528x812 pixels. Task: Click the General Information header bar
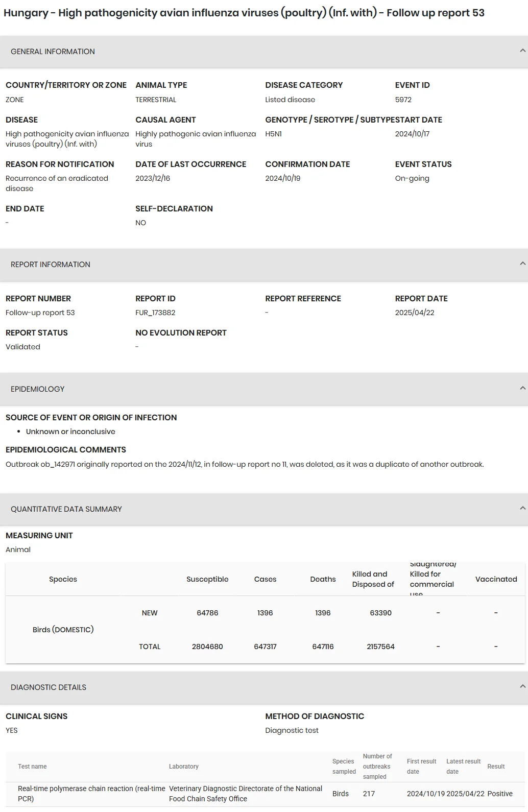tap(264, 52)
